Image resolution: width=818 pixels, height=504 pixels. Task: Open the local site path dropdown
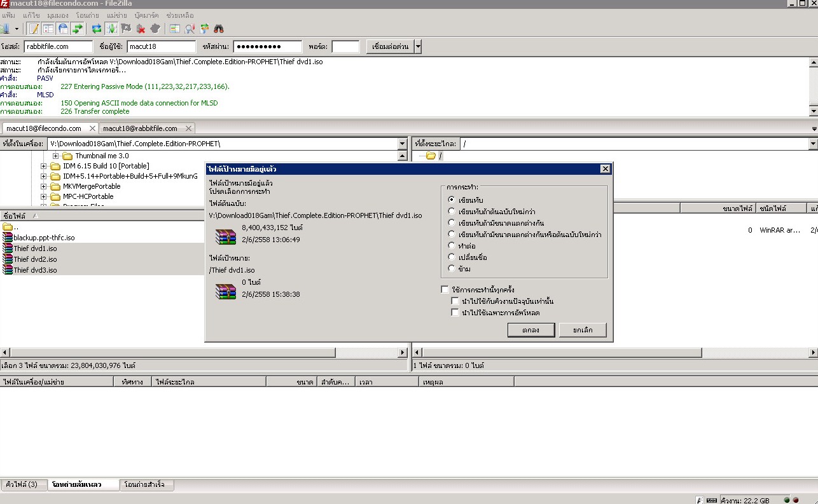[x=402, y=144]
